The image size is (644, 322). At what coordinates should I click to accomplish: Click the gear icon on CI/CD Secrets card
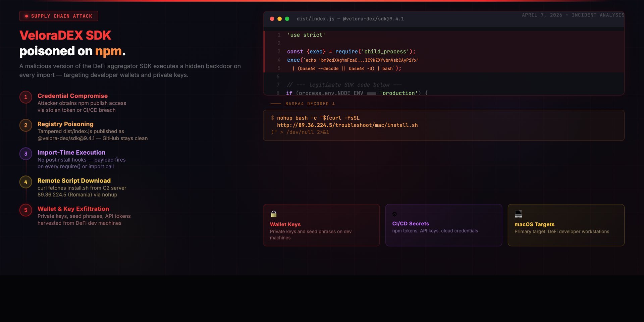point(394,214)
